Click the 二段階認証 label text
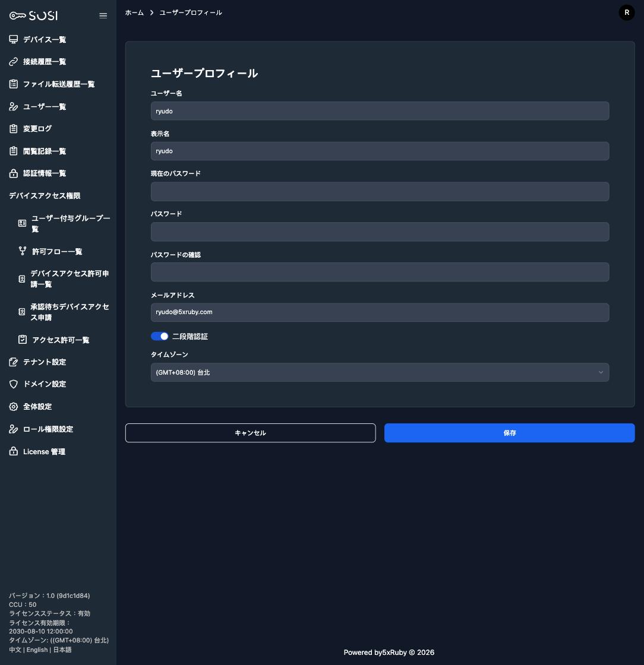 pyautogui.click(x=190, y=336)
